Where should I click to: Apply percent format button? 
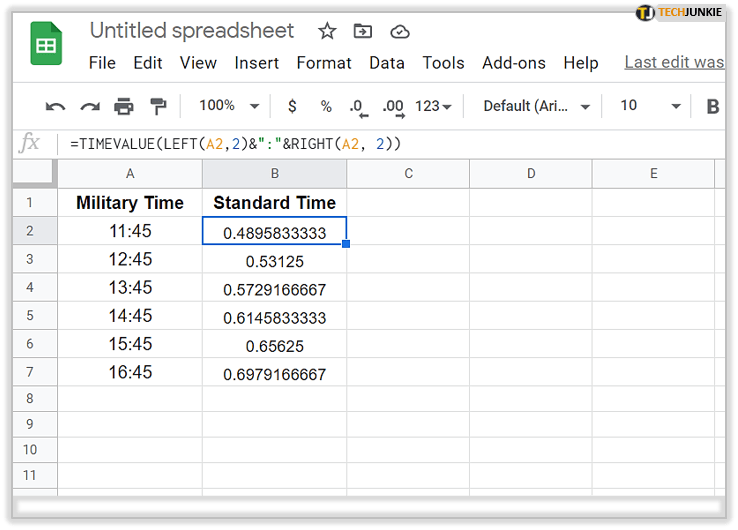(326, 106)
